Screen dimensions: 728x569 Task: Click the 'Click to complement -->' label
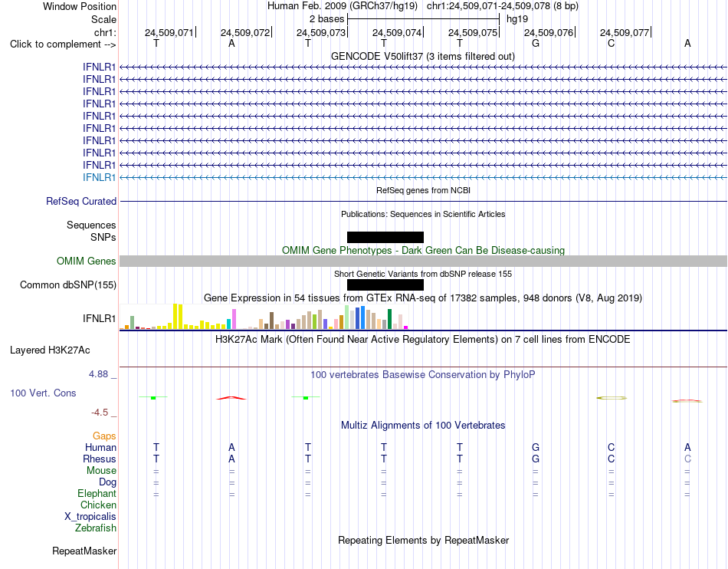tap(63, 44)
